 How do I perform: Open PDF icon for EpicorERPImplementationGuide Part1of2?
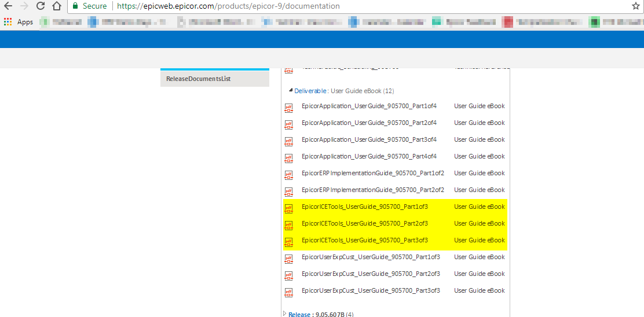tap(289, 175)
